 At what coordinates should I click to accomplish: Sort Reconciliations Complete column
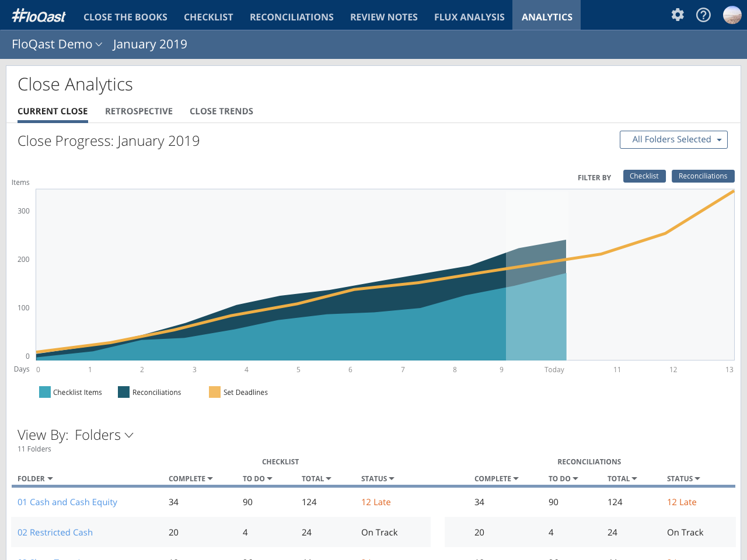497,479
